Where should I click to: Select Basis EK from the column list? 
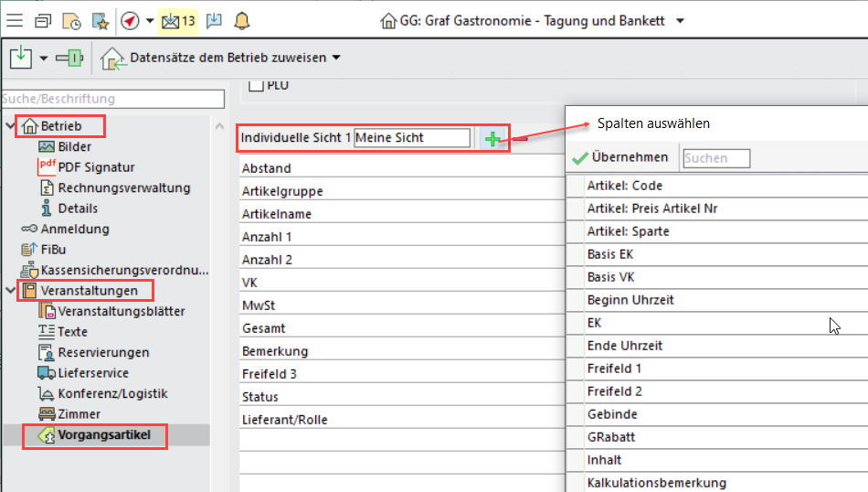click(x=611, y=254)
